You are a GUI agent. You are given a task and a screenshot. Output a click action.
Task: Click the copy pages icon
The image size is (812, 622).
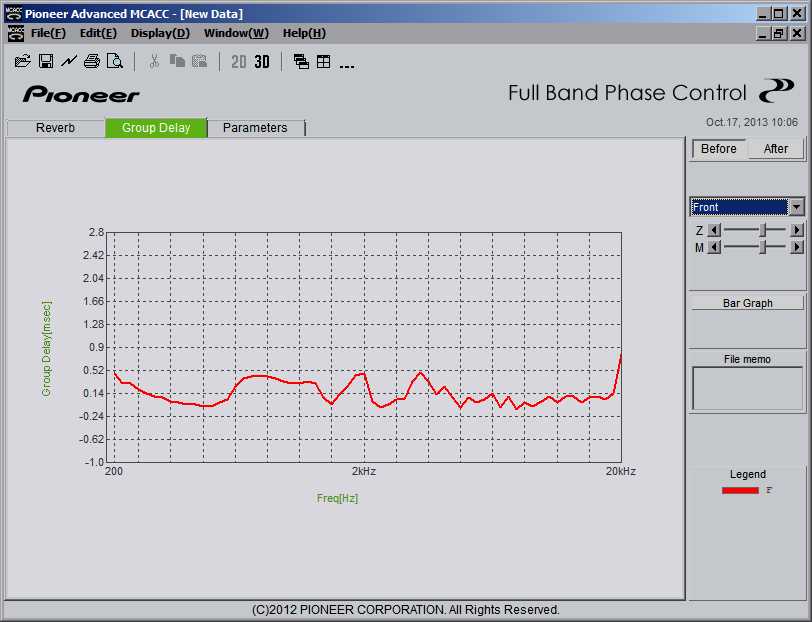[x=177, y=61]
